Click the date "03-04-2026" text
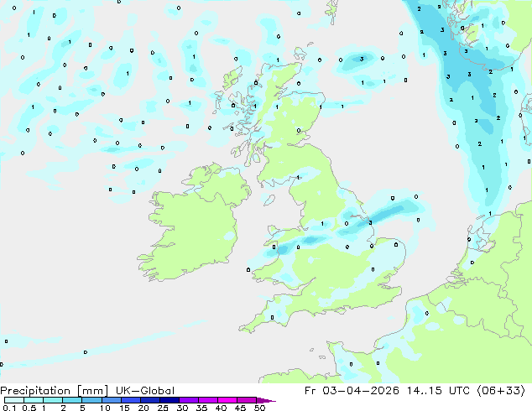Screen dimensions: 532x411 (360, 391)
